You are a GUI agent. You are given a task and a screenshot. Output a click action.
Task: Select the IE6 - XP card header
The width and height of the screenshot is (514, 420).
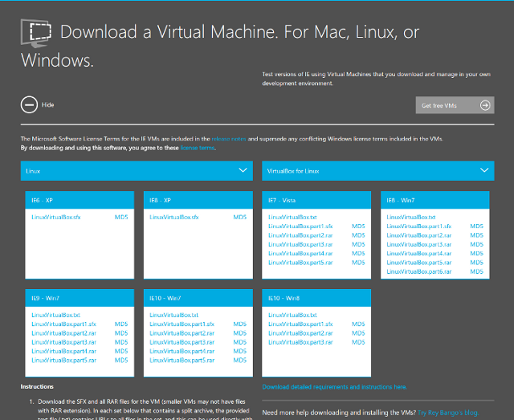coord(80,200)
